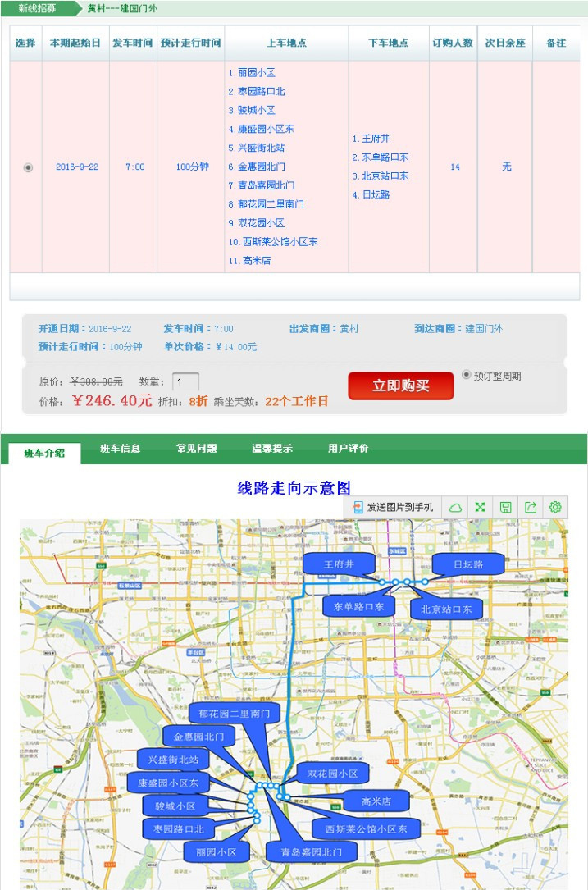
Task: Click the cloud upload icon
Action: [455, 508]
